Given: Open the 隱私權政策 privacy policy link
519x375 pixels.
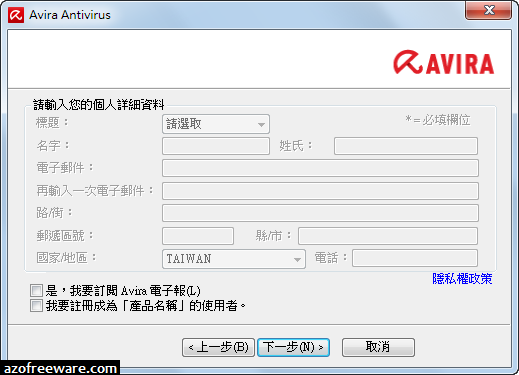Looking at the screenshot, I should [x=462, y=279].
